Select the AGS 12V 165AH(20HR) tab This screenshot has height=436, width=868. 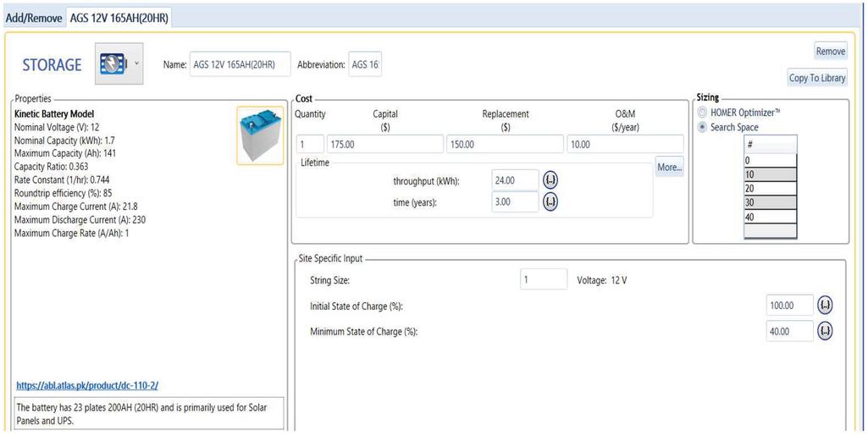(x=119, y=18)
